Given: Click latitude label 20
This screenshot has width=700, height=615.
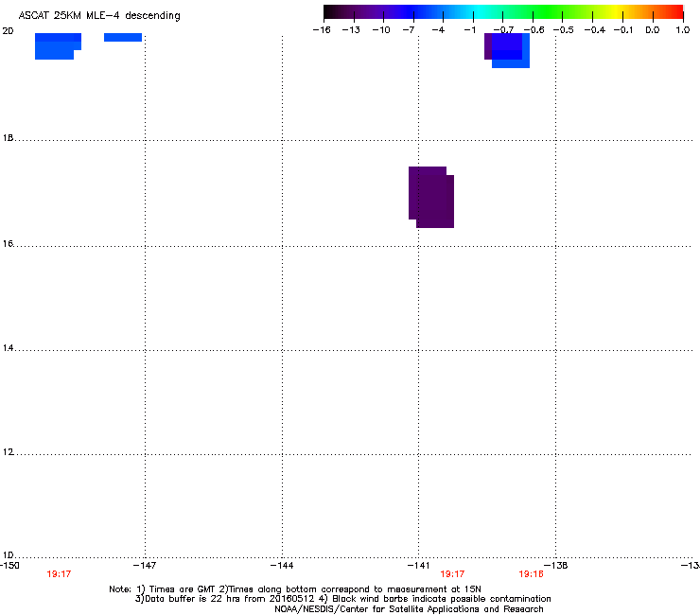Looking at the screenshot, I should (x=8, y=31).
